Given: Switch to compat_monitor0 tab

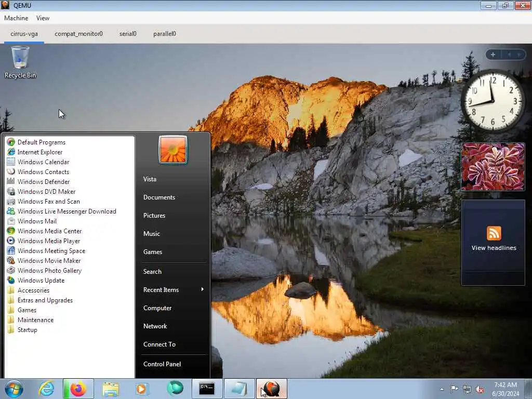Looking at the screenshot, I should pos(78,34).
